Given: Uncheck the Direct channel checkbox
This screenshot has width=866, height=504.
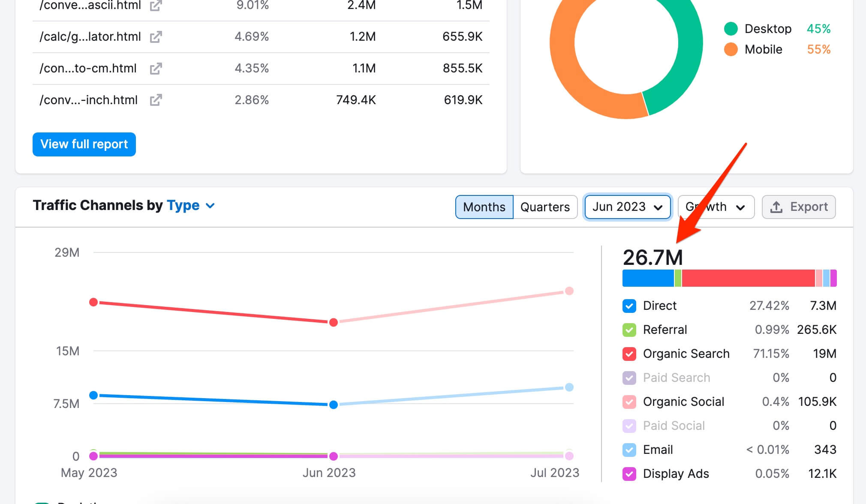Looking at the screenshot, I should [x=629, y=306].
